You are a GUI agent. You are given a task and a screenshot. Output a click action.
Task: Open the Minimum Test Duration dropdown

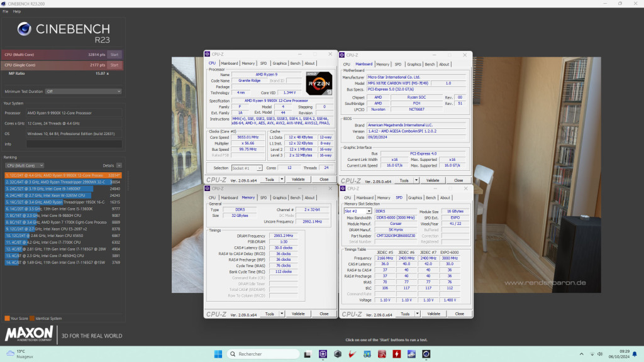pyautogui.click(x=83, y=91)
